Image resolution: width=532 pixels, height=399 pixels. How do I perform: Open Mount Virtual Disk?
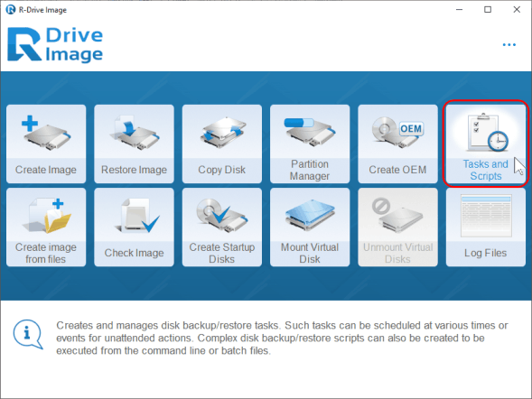(x=310, y=227)
